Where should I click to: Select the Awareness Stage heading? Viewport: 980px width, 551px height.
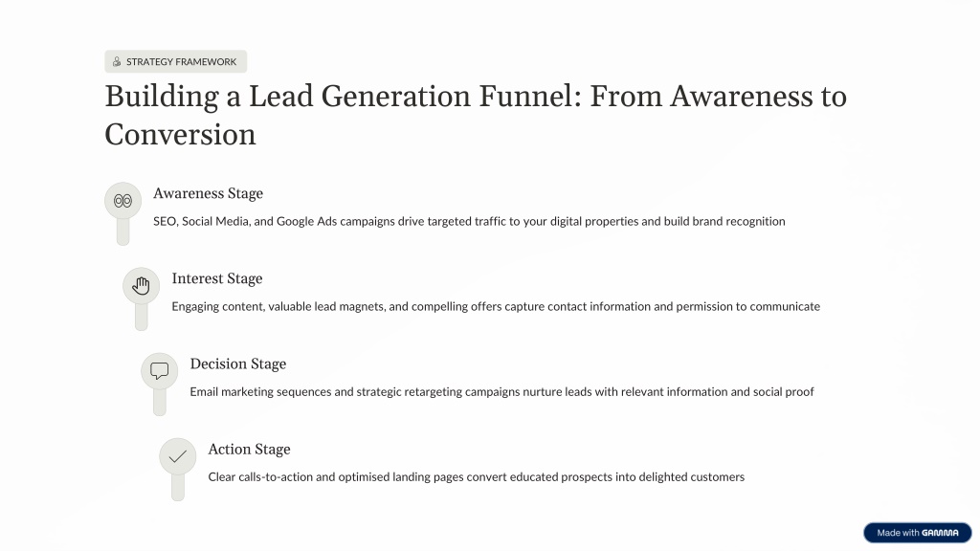click(x=208, y=193)
